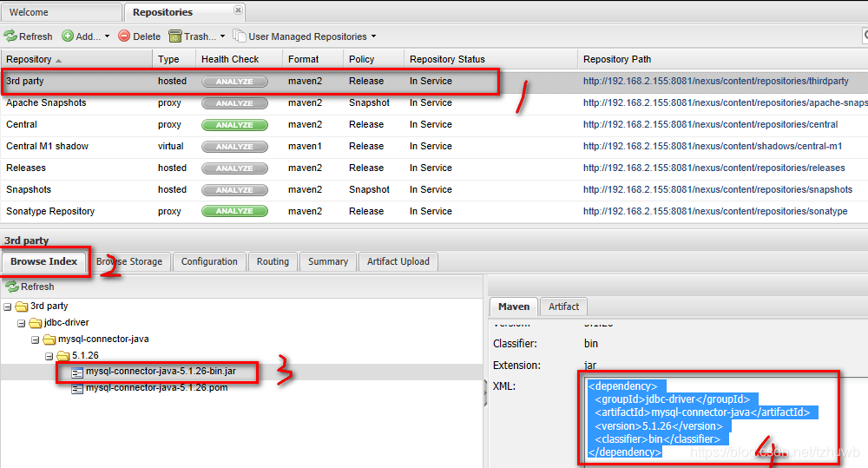The height and width of the screenshot is (468, 868).
Task: Click the red Delete icon
Action: click(x=124, y=36)
